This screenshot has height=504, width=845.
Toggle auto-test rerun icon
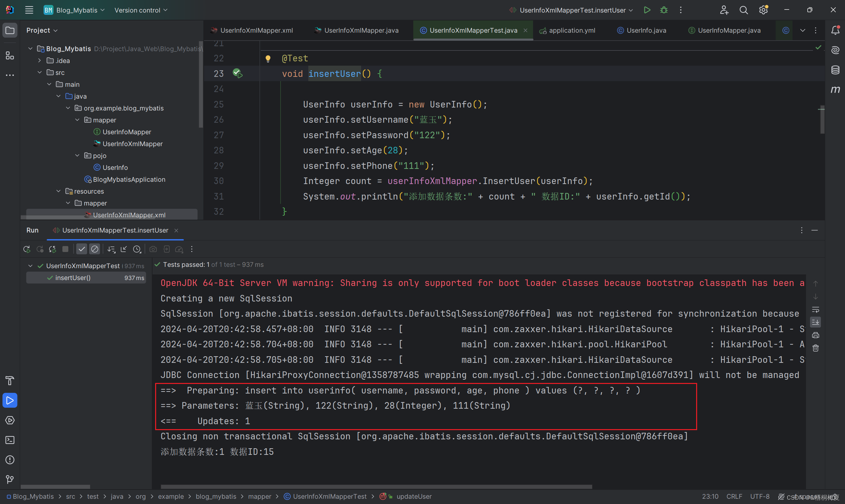(x=53, y=249)
